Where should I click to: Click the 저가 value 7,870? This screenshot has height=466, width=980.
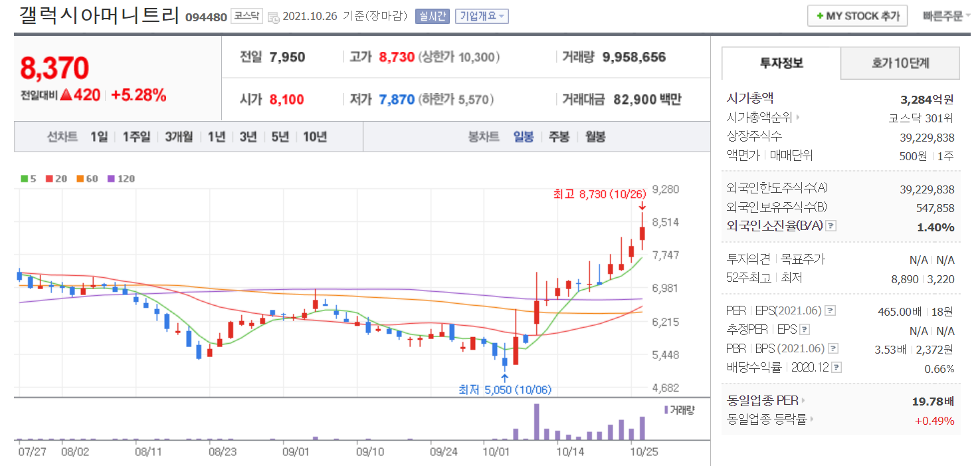pos(397,100)
